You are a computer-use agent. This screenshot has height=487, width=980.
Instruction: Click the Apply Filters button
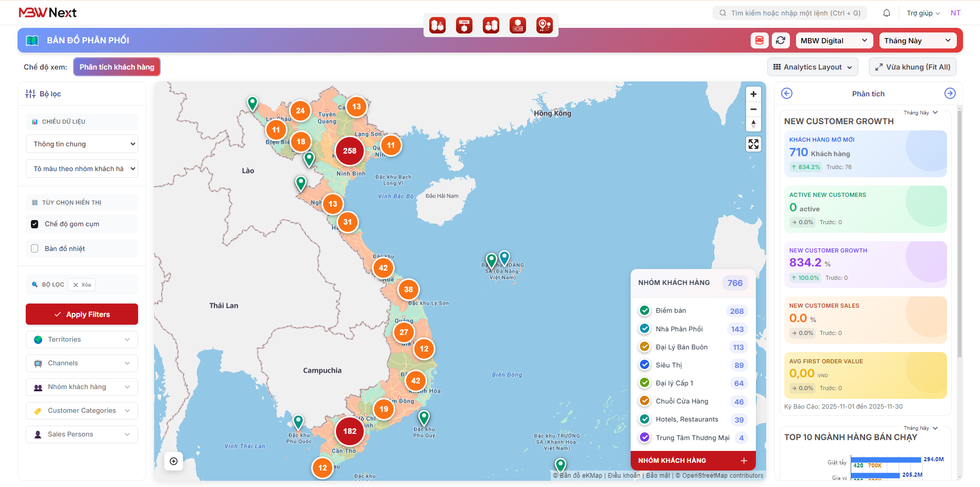click(82, 314)
